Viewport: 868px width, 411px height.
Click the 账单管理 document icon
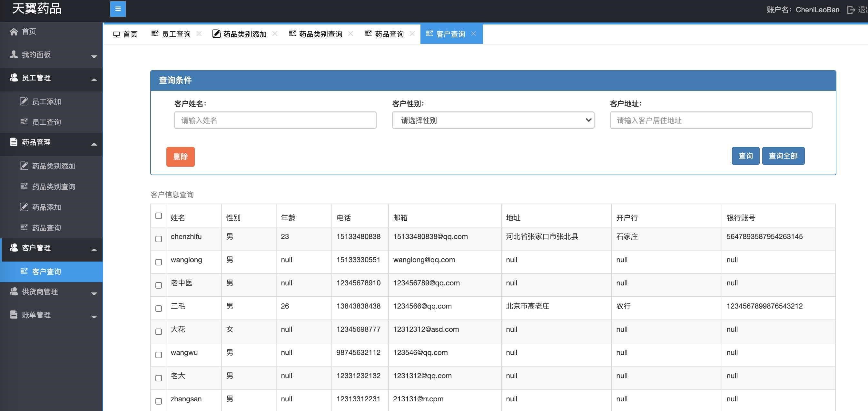coord(14,314)
